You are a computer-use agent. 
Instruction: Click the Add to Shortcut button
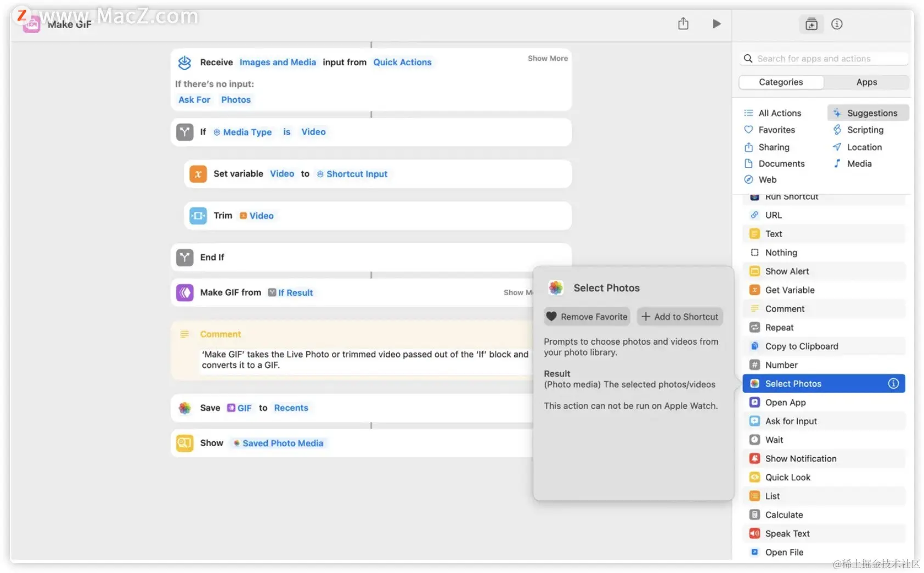click(680, 317)
